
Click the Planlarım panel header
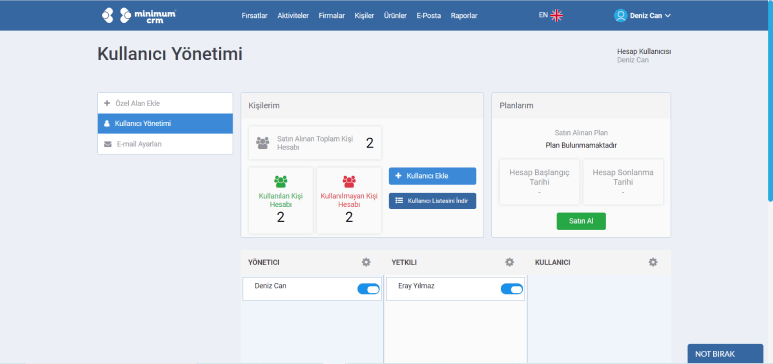(581, 106)
